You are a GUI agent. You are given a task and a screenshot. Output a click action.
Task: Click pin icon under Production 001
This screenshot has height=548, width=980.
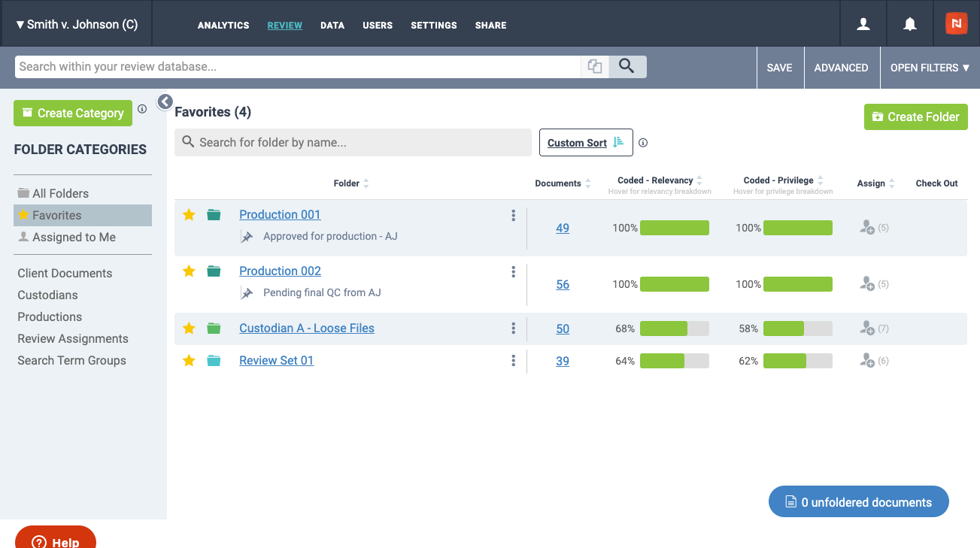(247, 237)
